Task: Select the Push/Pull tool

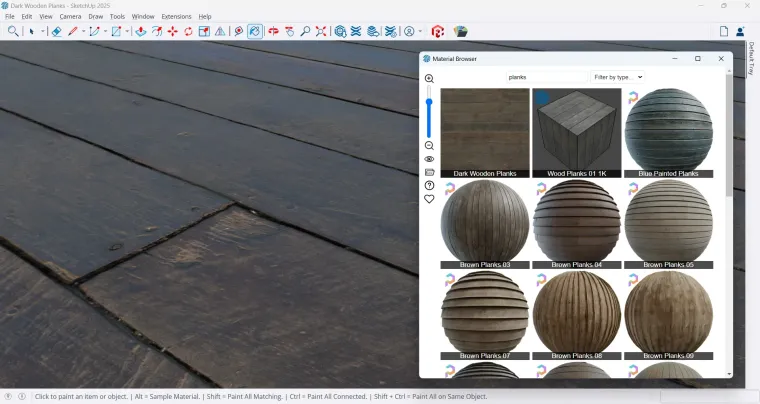Action: click(141, 31)
